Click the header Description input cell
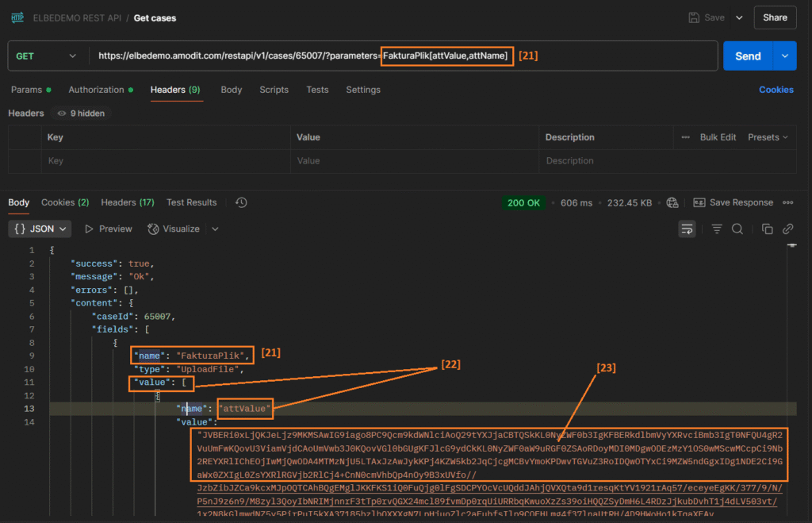The width and height of the screenshot is (812, 523). point(668,160)
